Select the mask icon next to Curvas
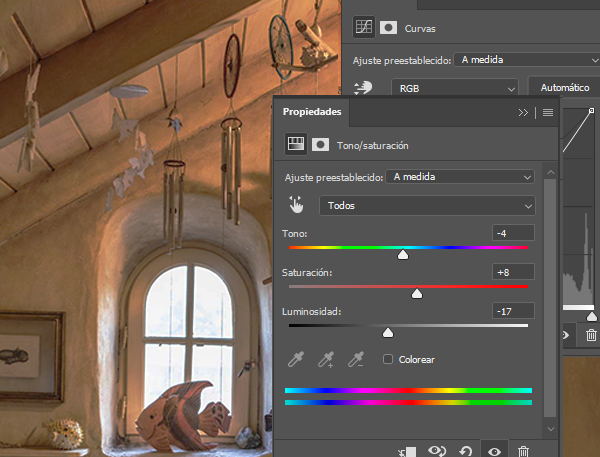Viewport: 600px width, 457px height. coord(388,28)
